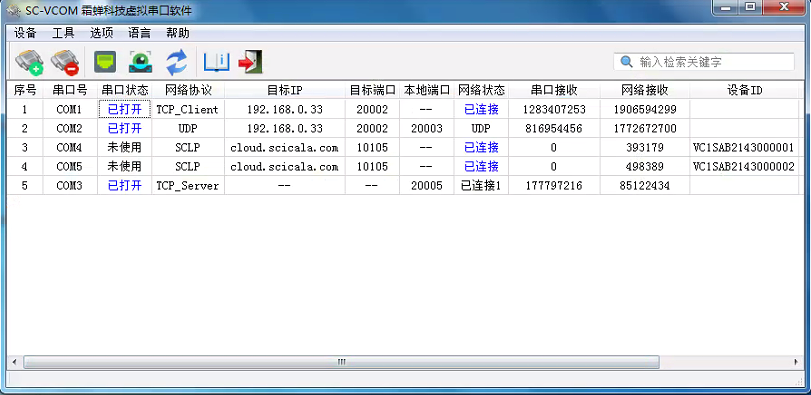
Task: Open the 工具 menu
Action: pyautogui.click(x=63, y=34)
